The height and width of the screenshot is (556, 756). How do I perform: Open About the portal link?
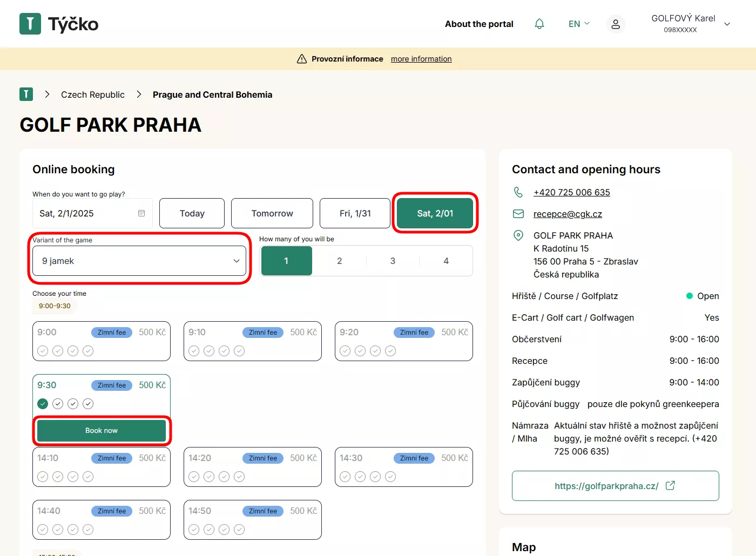pyautogui.click(x=479, y=24)
